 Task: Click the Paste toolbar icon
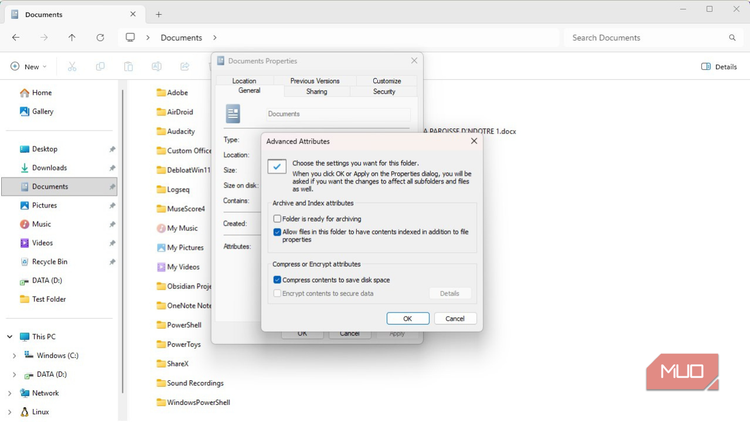pos(128,67)
